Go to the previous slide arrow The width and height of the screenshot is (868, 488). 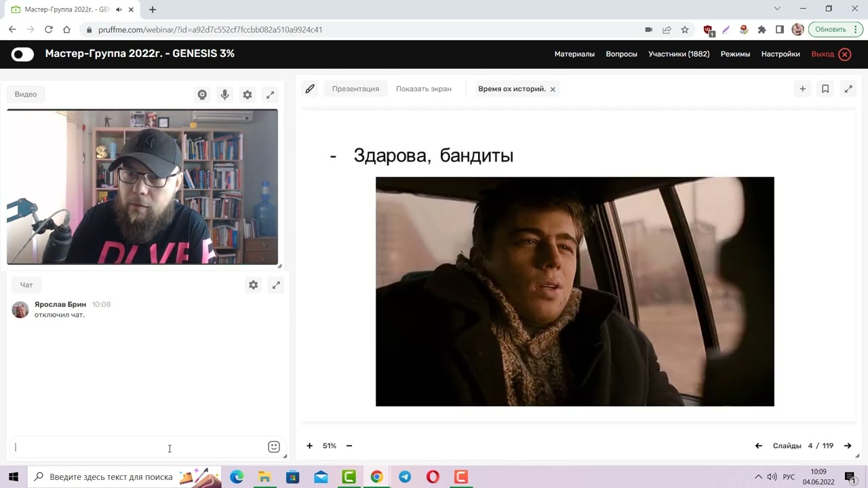758,446
